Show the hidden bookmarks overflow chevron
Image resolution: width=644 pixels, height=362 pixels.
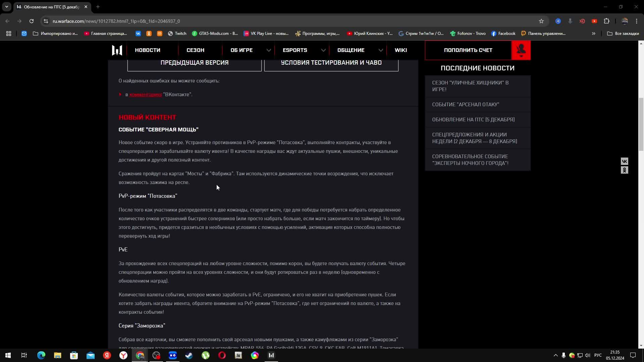click(593, 34)
